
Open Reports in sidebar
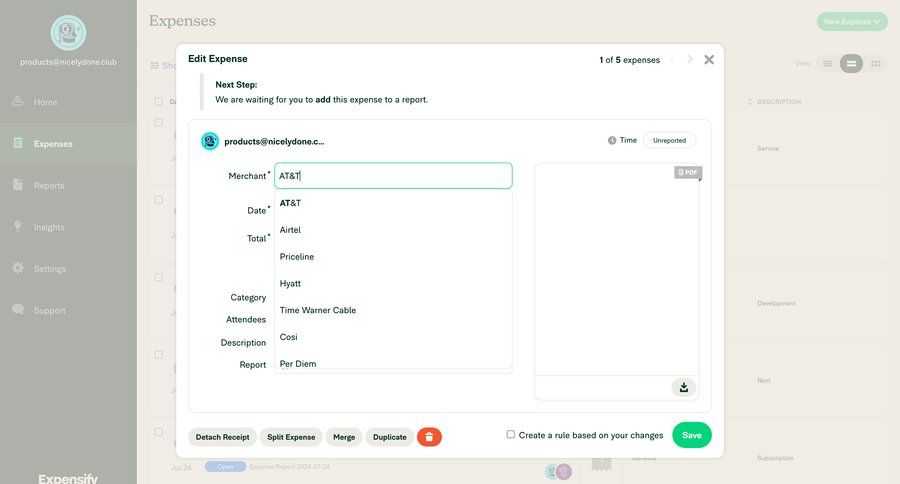[x=68, y=185]
